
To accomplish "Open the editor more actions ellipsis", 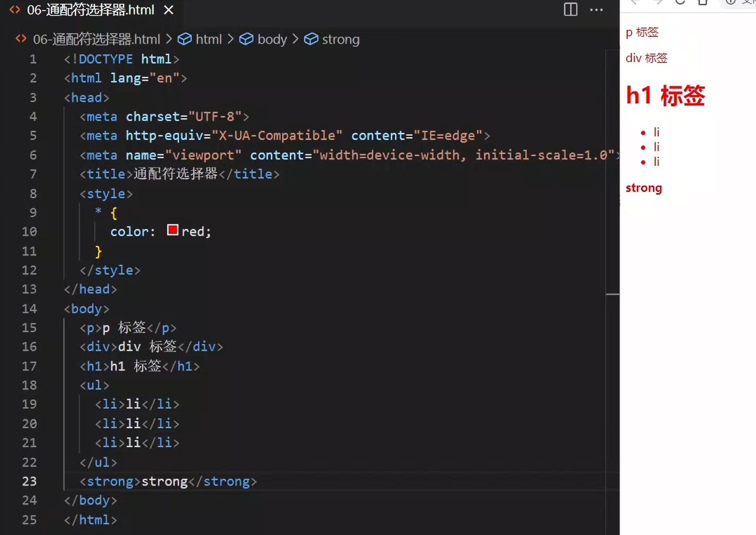I will 596,10.
